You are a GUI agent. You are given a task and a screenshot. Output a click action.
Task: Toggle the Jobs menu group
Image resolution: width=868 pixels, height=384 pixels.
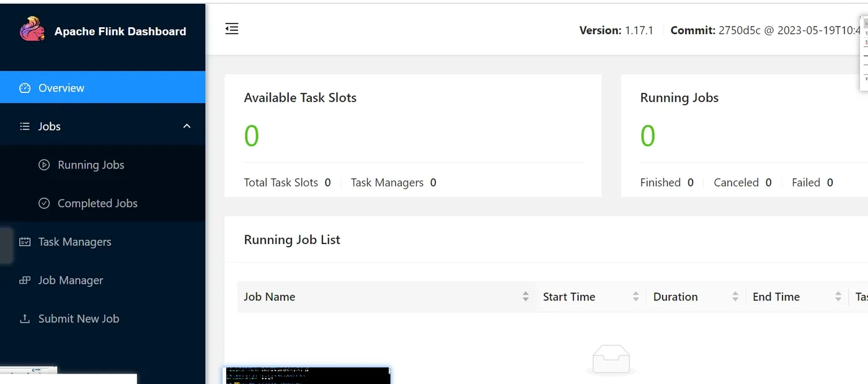point(102,126)
